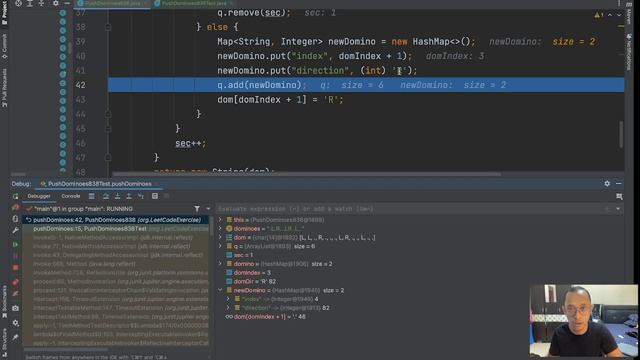Expand the "direction" map entry
The width and height of the screenshot is (640, 360).
[x=228, y=308]
